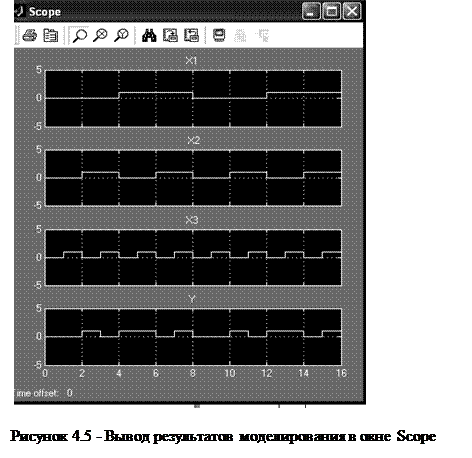
Task: Select the Zoom magnifier tool
Action: click(x=80, y=35)
